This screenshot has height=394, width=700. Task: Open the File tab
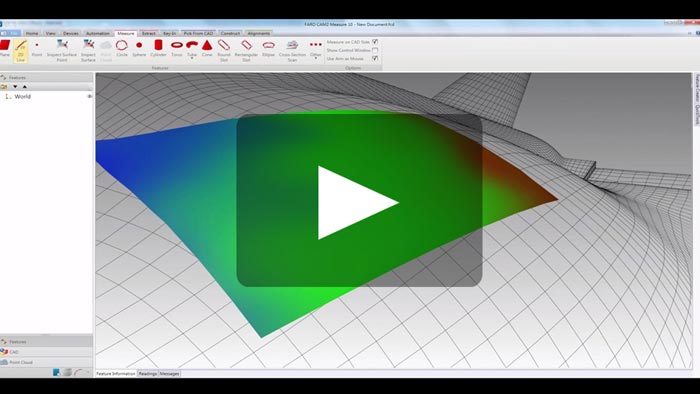10,33
